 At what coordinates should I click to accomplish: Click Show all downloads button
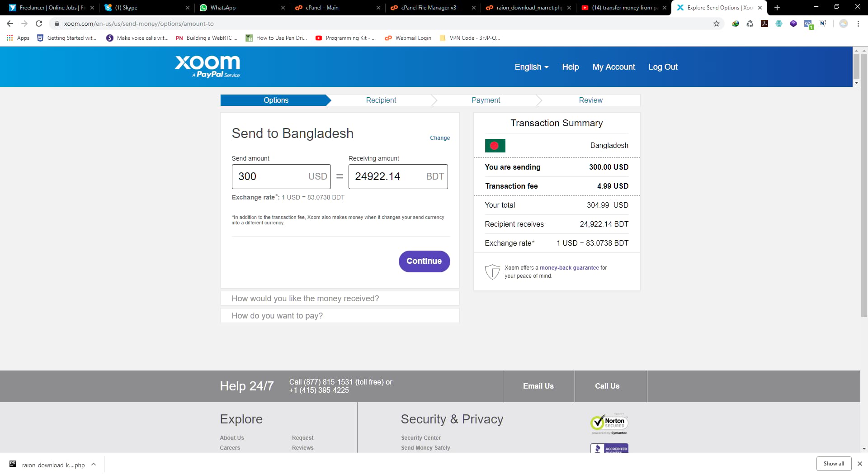(x=834, y=464)
